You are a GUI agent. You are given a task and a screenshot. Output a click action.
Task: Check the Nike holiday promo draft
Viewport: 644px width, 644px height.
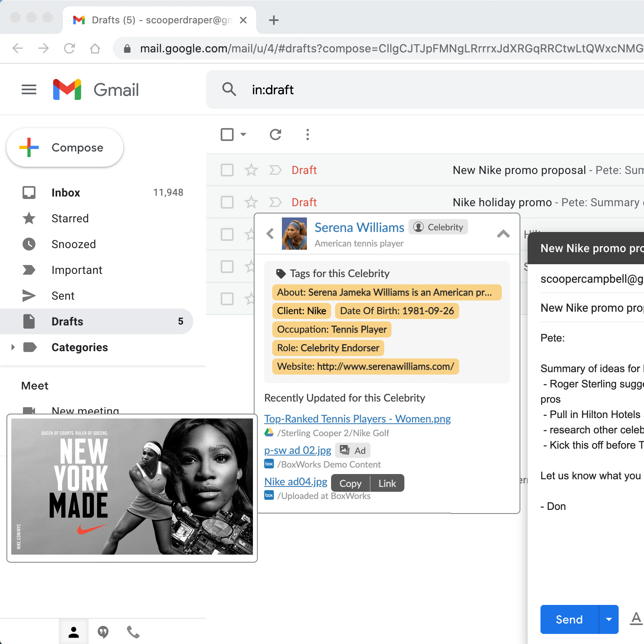[227, 202]
